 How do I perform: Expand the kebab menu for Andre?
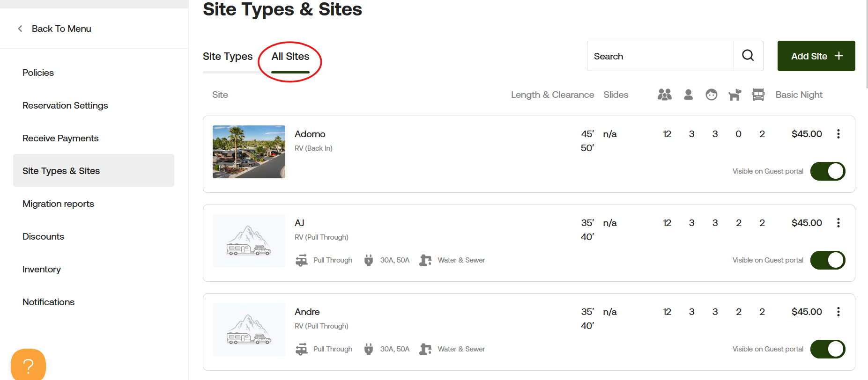(x=838, y=312)
